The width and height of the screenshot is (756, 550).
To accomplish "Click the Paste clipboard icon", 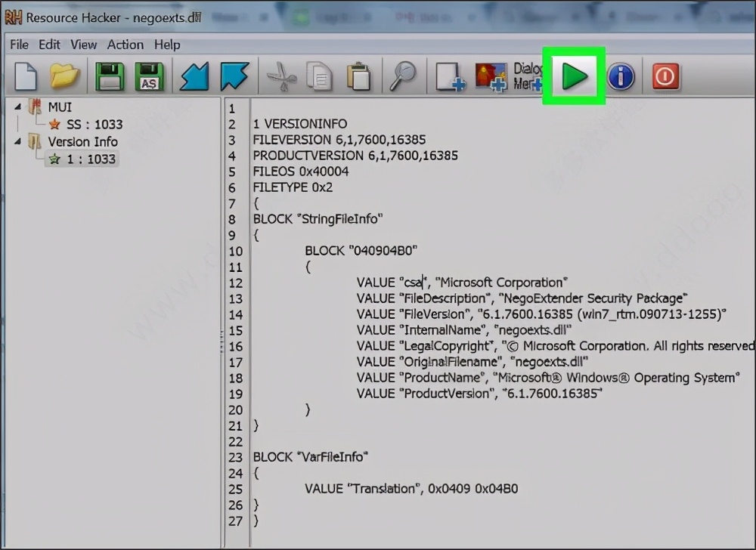I will tap(359, 76).
